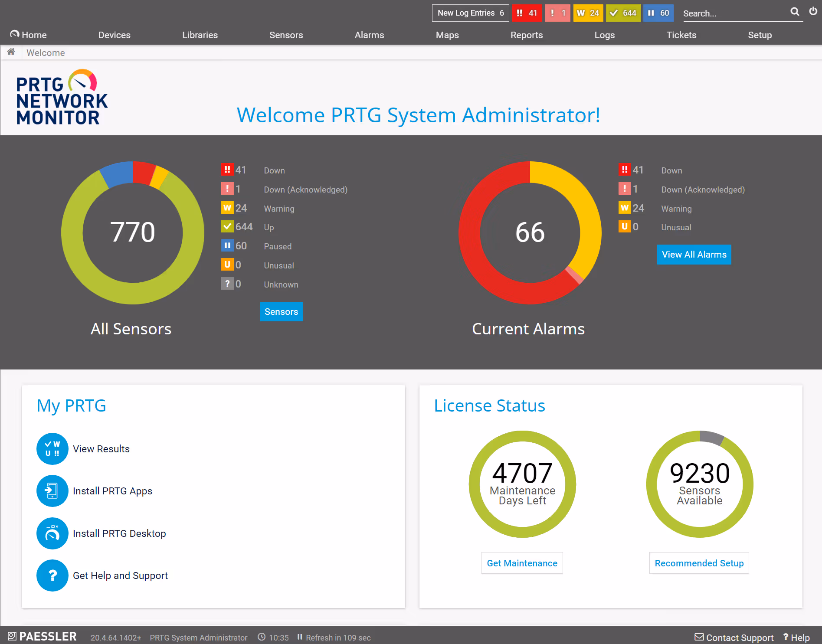Open the yellow Warning badge in header

(x=588, y=13)
